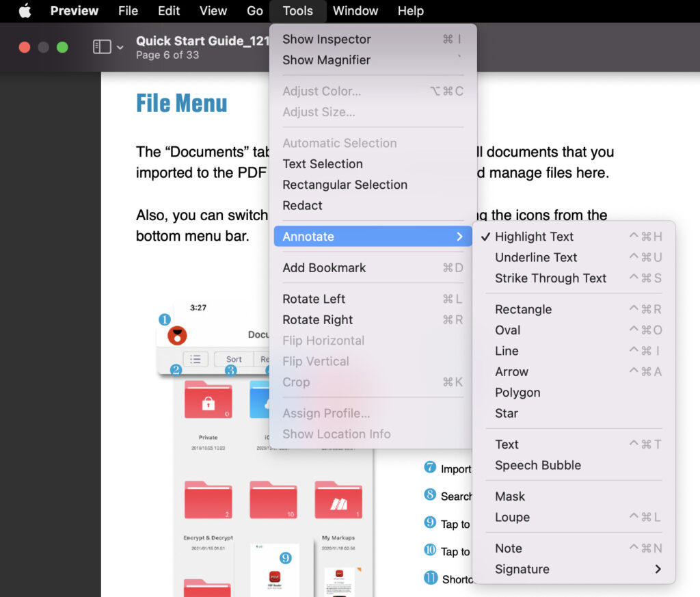
Task: Expand the sidebar view options chevron
Action: (x=120, y=47)
